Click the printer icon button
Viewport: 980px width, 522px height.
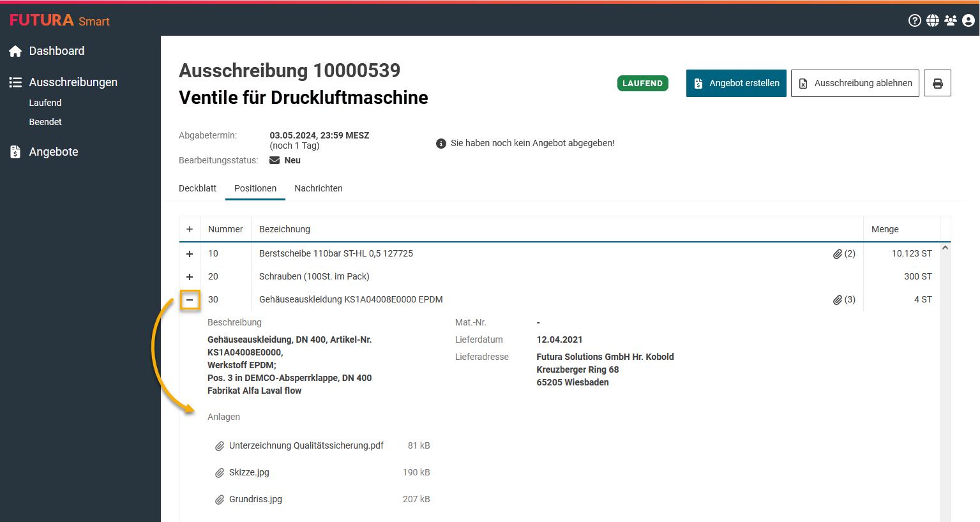(x=937, y=83)
